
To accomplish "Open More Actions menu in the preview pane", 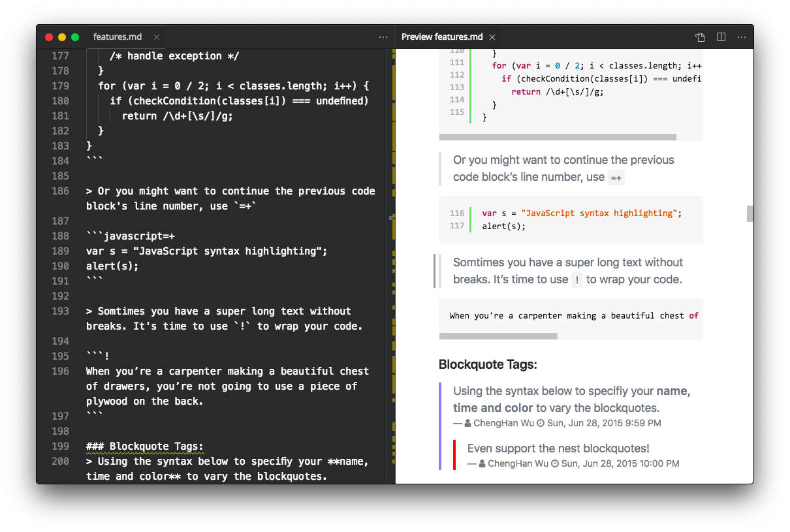I will [x=742, y=37].
